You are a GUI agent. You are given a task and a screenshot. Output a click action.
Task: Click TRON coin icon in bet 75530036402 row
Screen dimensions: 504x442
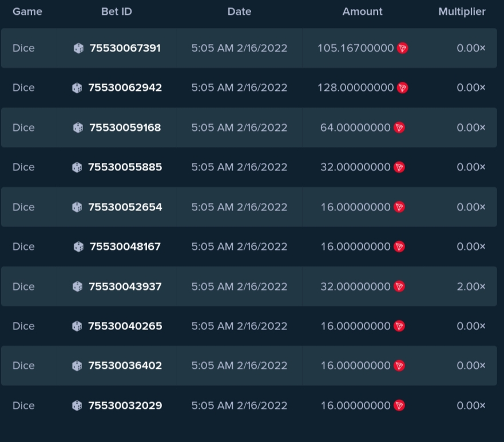point(399,366)
